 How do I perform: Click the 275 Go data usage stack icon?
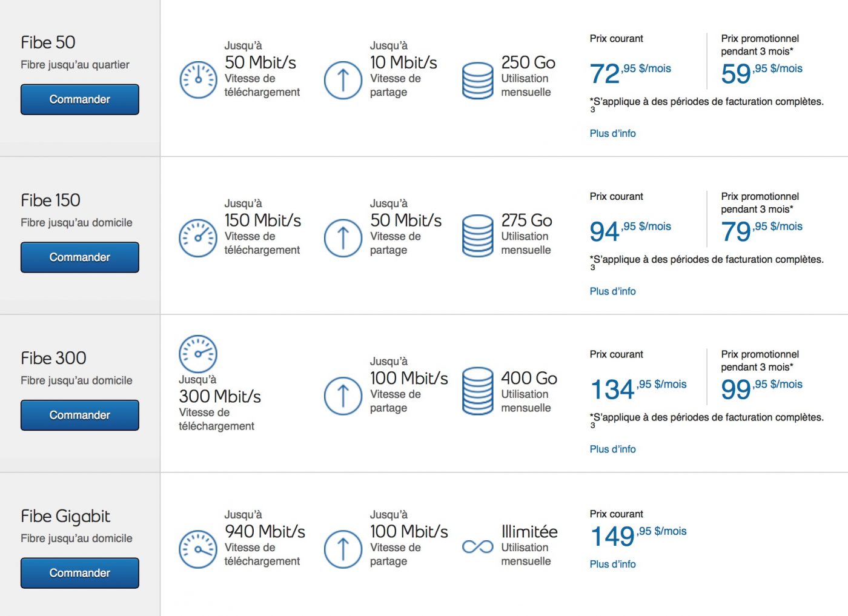[x=477, y=236]
